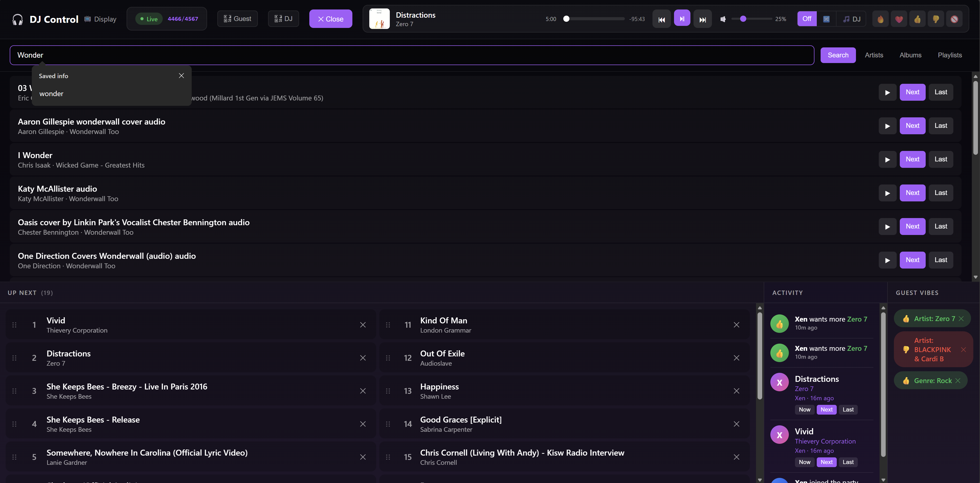Skip to the next track

point(702,19)
